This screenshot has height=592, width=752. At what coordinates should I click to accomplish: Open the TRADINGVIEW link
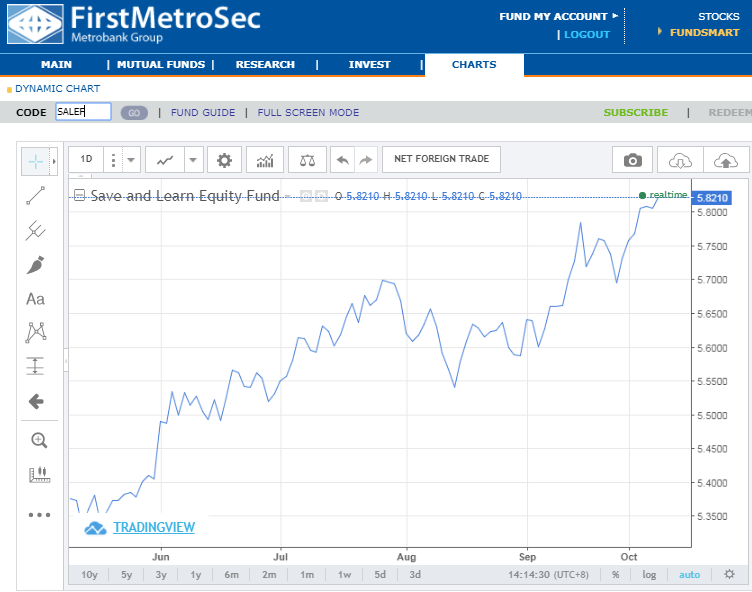[153, 527]
